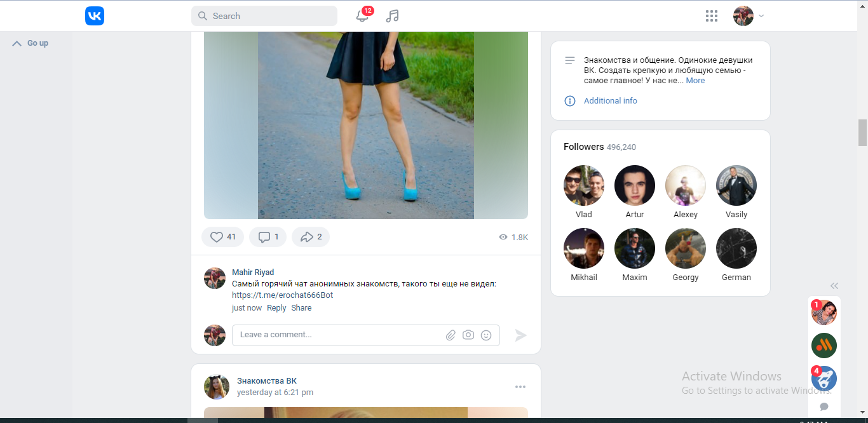This screenshot has height=423, width=868.
Task: Collapse the chat sidebar with double chevron
Action: pyautogui.click(x=834, y=286)
